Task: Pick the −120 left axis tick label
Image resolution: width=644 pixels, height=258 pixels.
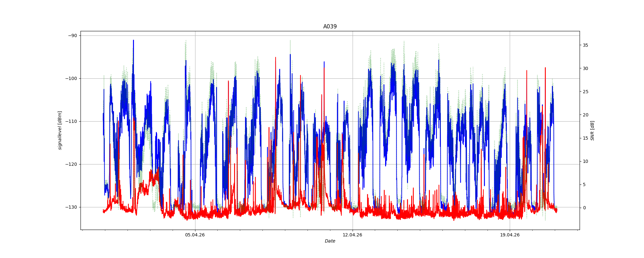Action: 71,164
